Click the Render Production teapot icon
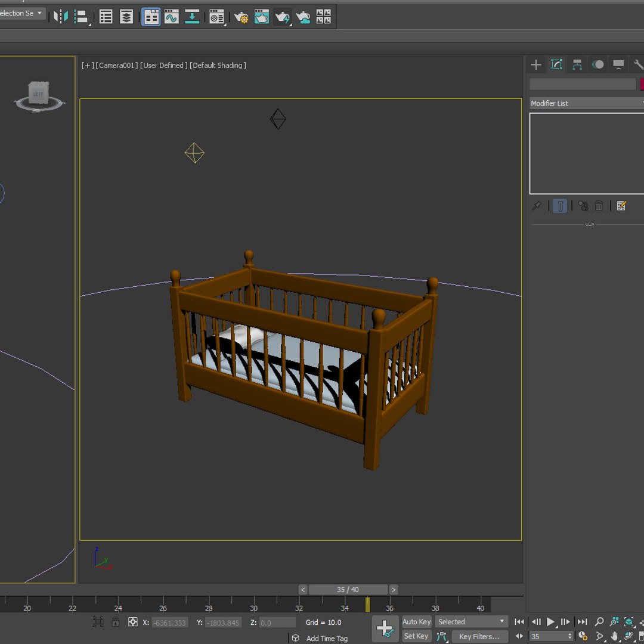Image resolution: width=644 pixels, height=644 pixels. coord(283,17)
